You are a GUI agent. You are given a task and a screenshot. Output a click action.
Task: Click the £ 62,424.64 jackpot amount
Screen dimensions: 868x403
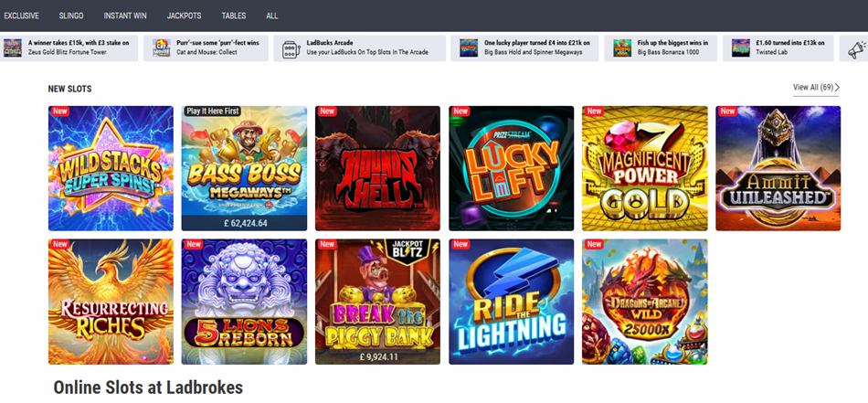click(x=244, y=224)
